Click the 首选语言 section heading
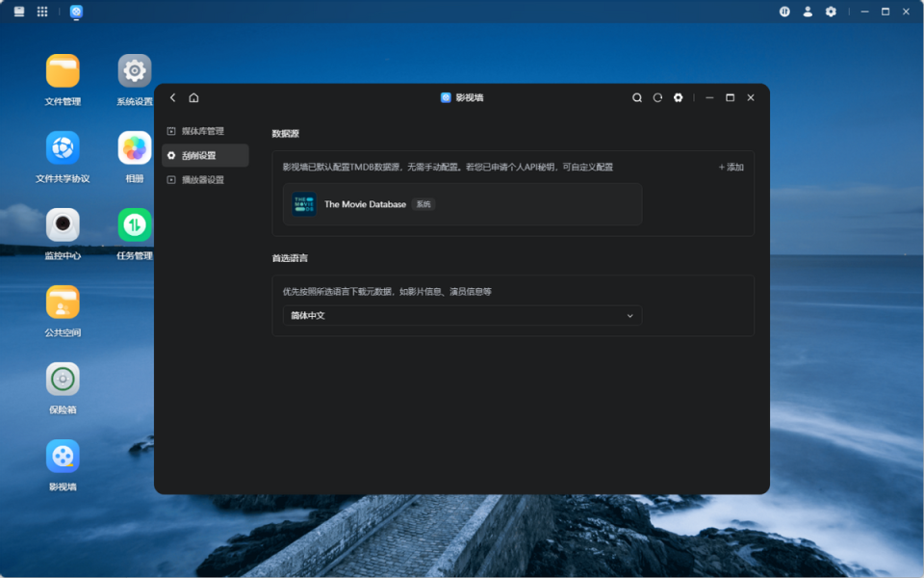 point(290,258)
